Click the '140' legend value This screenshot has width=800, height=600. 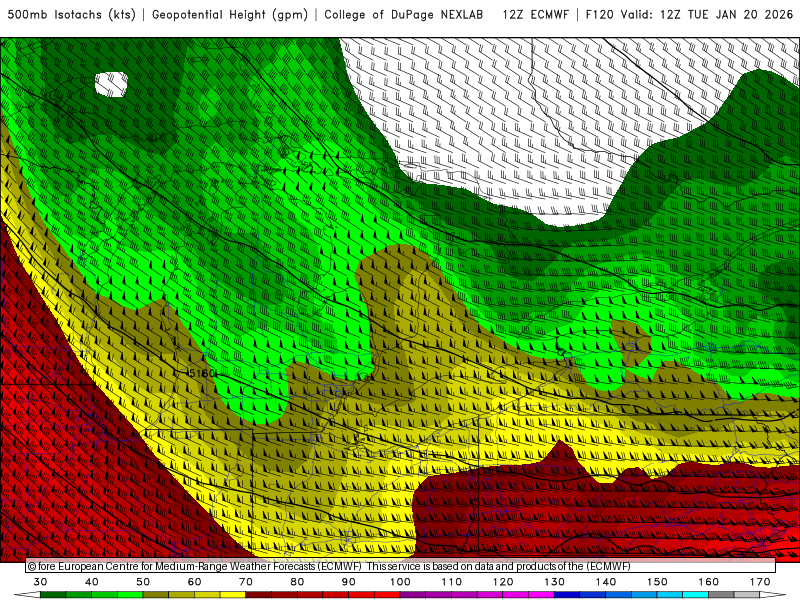[606, 582]
